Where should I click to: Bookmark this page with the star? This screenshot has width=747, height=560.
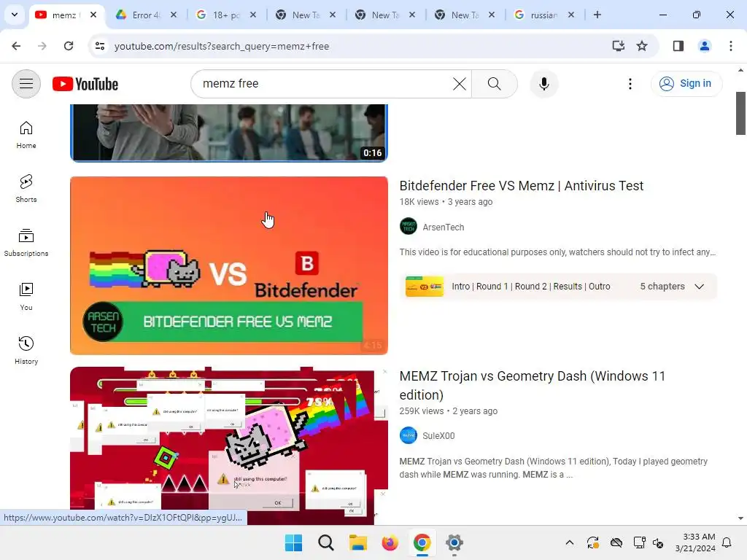(x=642, y=46)
